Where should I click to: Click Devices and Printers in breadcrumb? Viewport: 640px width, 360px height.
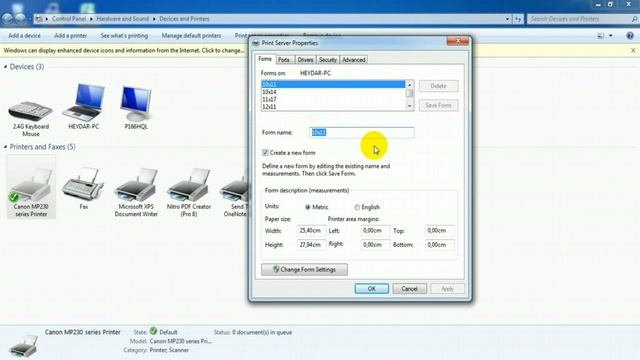(x=184, y=19)
